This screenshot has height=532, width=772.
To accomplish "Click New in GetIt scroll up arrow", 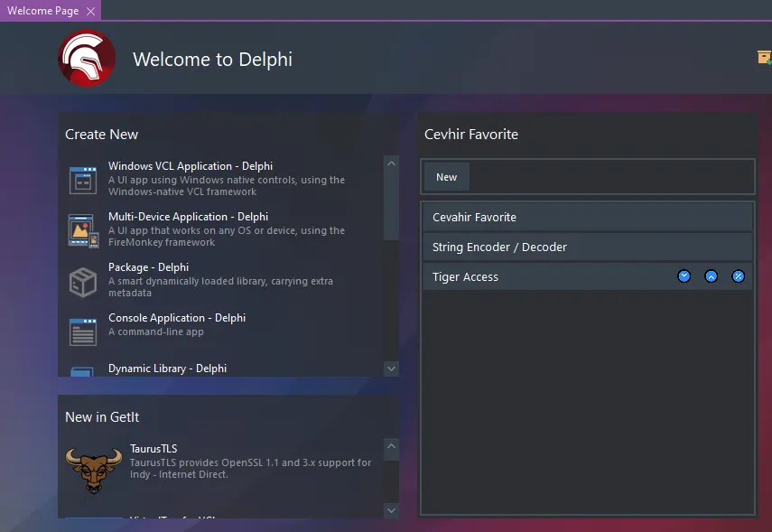I will click(391, 446).
